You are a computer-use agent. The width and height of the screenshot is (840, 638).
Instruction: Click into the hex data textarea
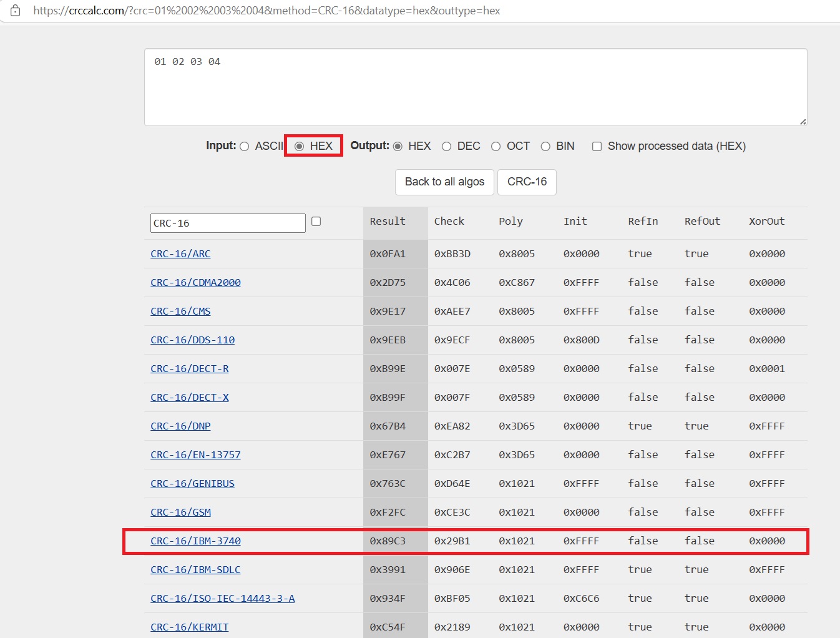coord(476,87)
